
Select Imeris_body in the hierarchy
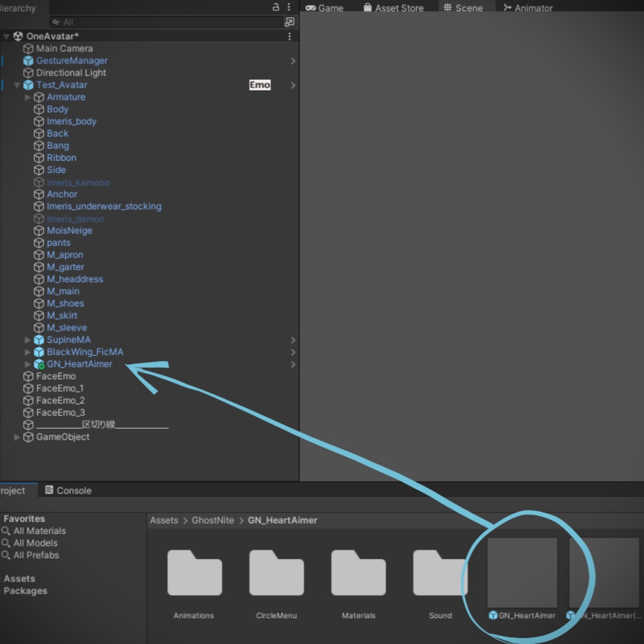pyautogui.click(x=72, y=121)
